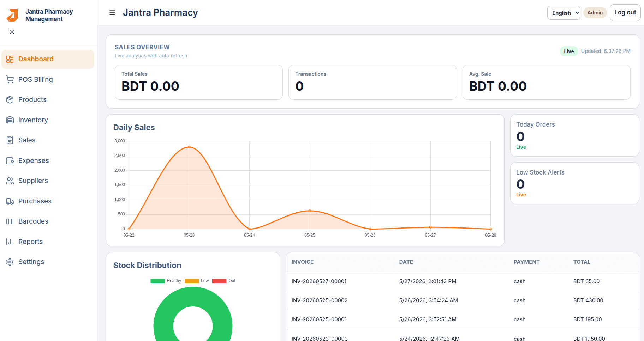The image size is (644, 341).
Task: Click the 05-25 chart data point
Action: point(310,211)
